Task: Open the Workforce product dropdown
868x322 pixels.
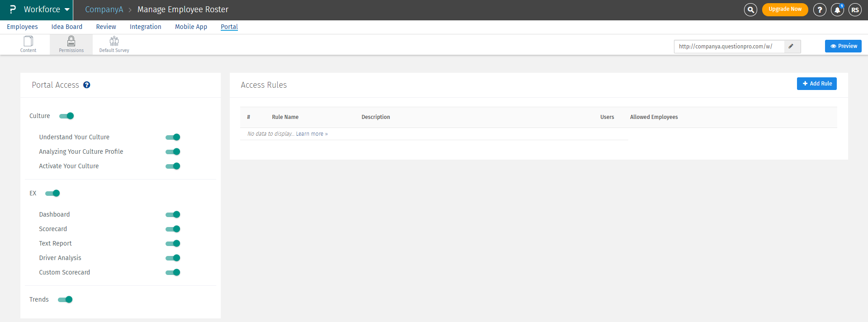Action: [47, 9]
